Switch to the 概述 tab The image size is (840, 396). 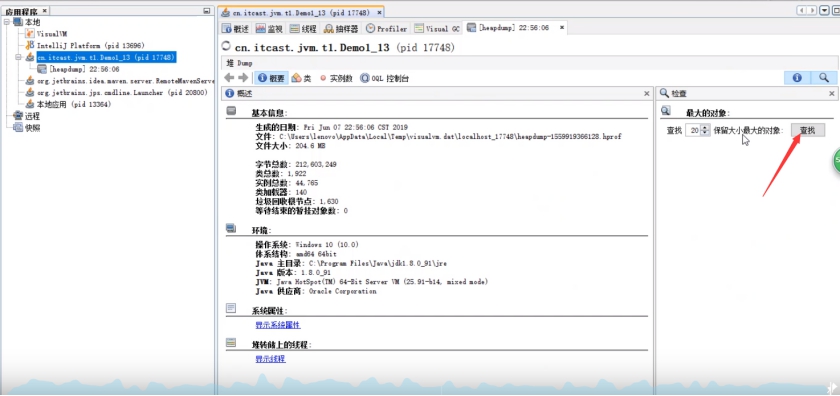[236, 28]
